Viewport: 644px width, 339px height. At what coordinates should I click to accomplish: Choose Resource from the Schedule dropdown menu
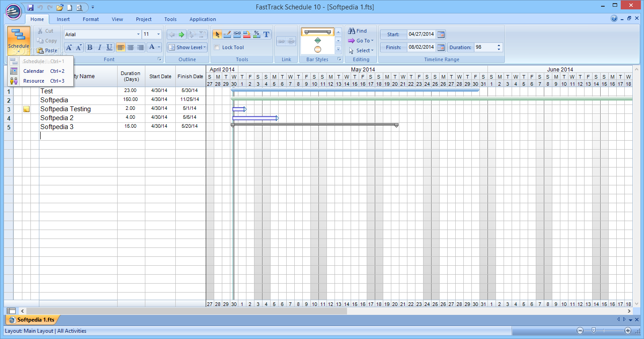coord(40,81)
